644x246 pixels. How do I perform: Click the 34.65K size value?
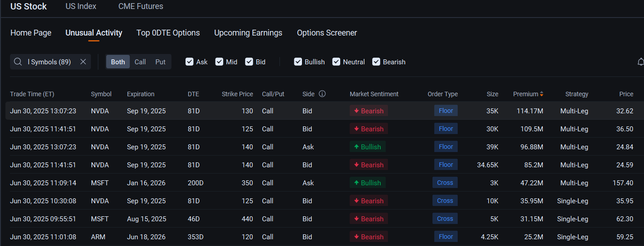[487, 165]
